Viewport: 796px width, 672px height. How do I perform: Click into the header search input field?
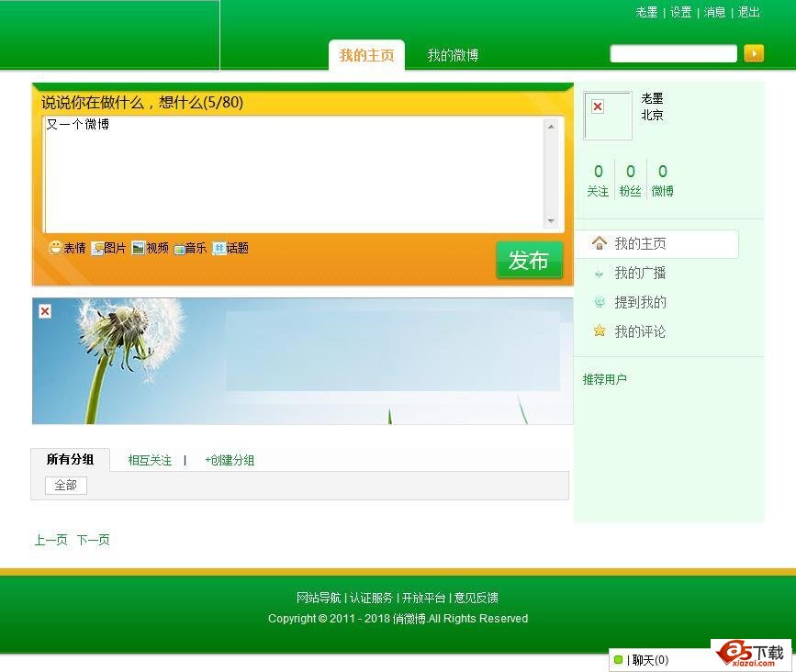click(673, 54)
